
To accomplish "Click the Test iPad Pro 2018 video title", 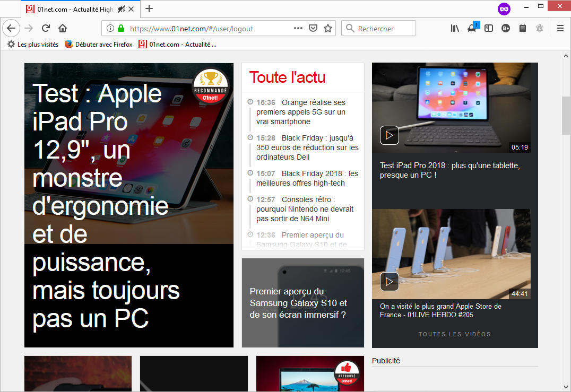I will pyautogui.click(x=449, y=170).
